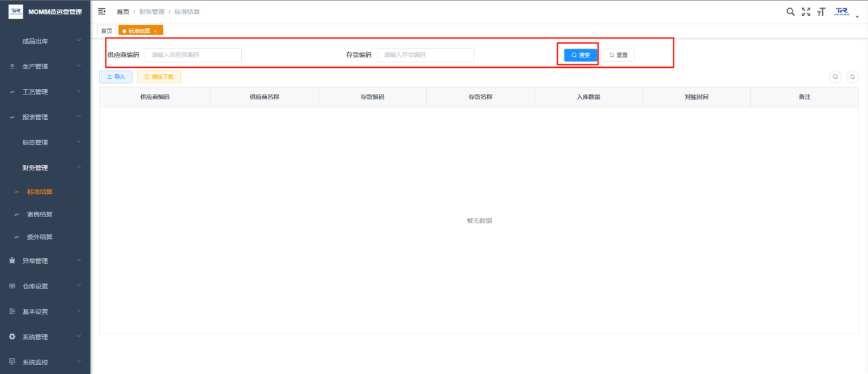Open 标准结算 in the sidebar
This screenshot has width=868, height=374.
[x=40, y=192]
